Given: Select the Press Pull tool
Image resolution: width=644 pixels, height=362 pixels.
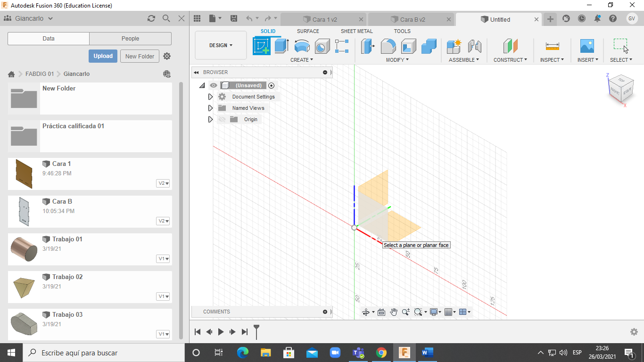Looking at the screenshot, I should (x=368, y=46).
